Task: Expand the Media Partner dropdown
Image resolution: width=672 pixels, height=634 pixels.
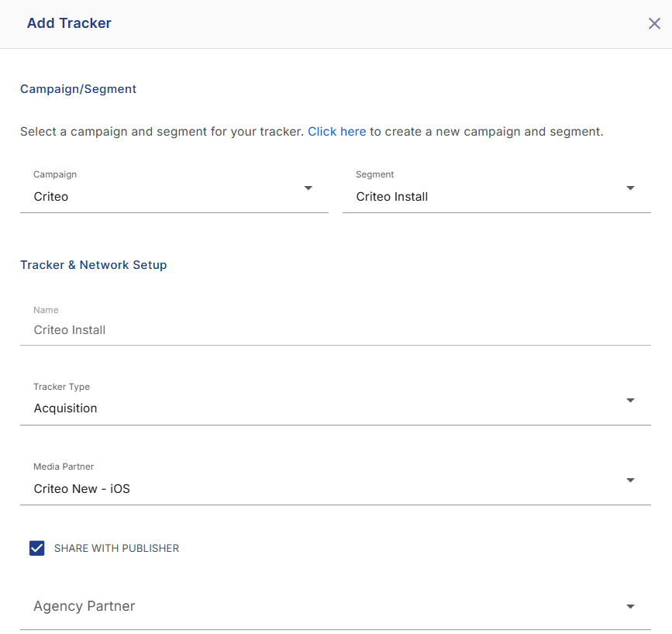Action: click(335, 480)
